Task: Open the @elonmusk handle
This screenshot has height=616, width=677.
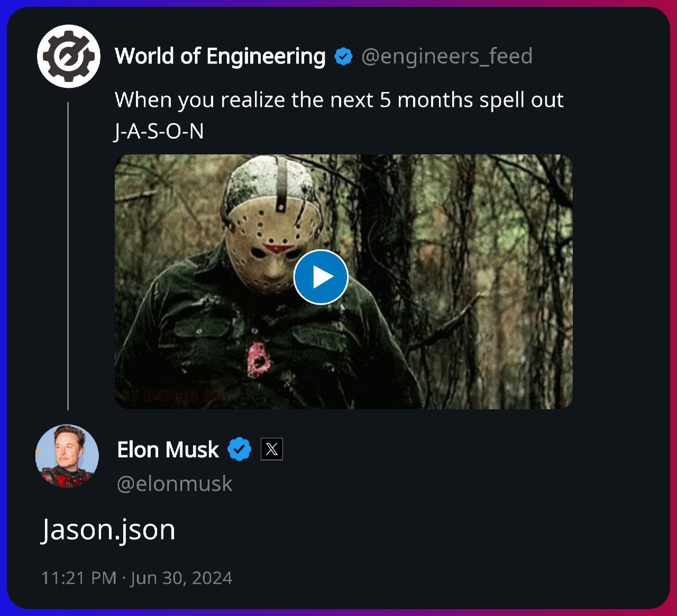Action: [175, 484]
